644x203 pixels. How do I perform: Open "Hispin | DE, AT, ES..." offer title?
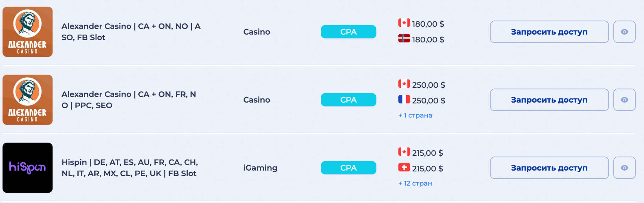click(x=130, y=168)
